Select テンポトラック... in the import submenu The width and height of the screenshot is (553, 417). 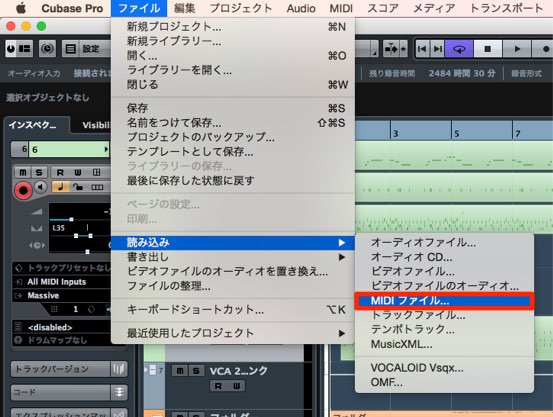(444, 330)
